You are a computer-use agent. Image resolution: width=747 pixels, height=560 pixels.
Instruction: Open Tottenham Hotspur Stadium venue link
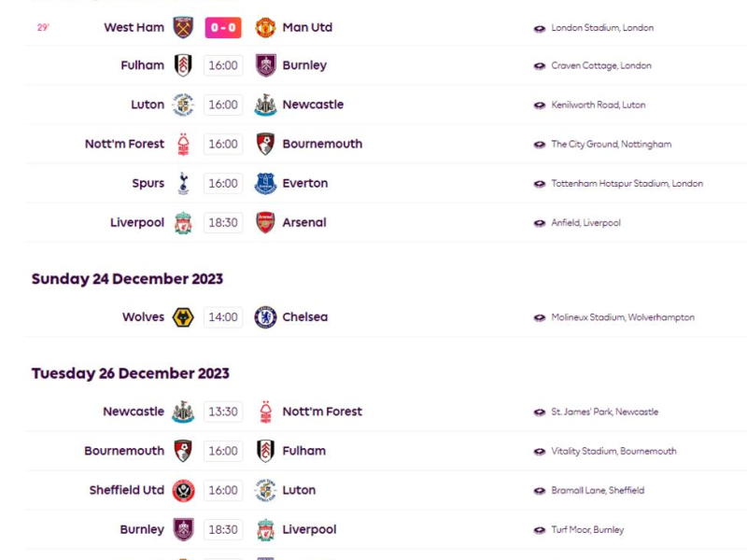(627, 184)
